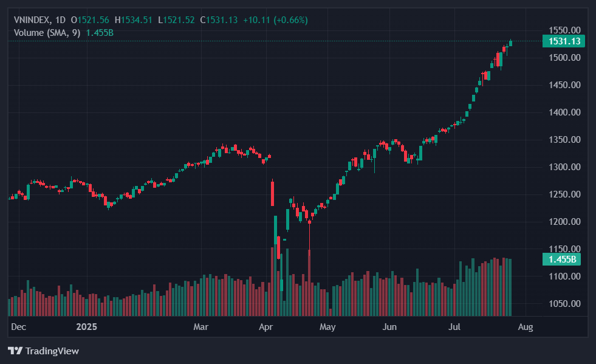
Task: Click the large red April crash candle
Action: pos(273,193)
